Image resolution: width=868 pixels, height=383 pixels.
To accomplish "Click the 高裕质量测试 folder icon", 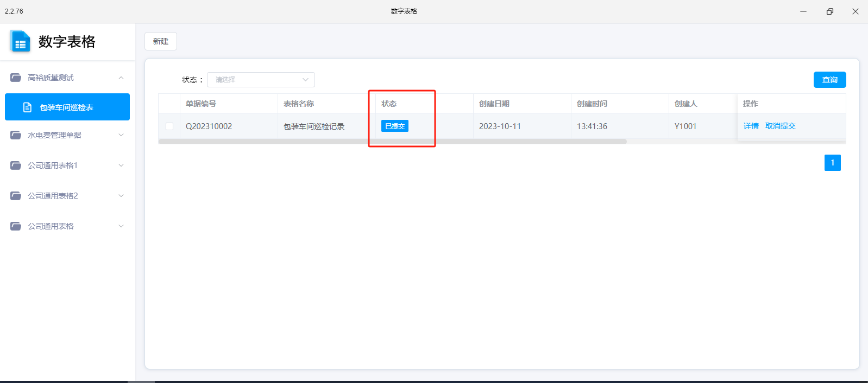I will pyautogui.click(x=16, y=78).
